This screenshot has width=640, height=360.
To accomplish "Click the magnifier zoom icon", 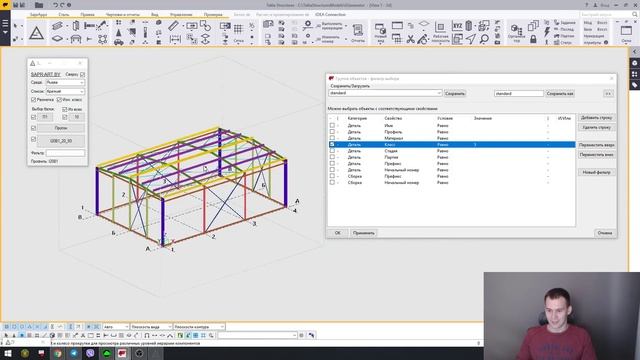I will tap(484, 39).
